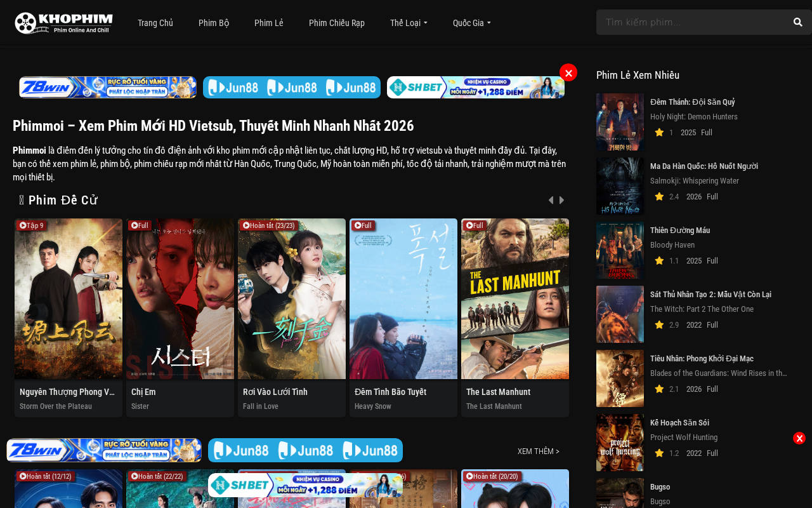Image resolution: width=812 pixels, height=508 pixels.
Task: Click the star icon for Ma Da Hàn Quốc
Action: coord(659,196)
